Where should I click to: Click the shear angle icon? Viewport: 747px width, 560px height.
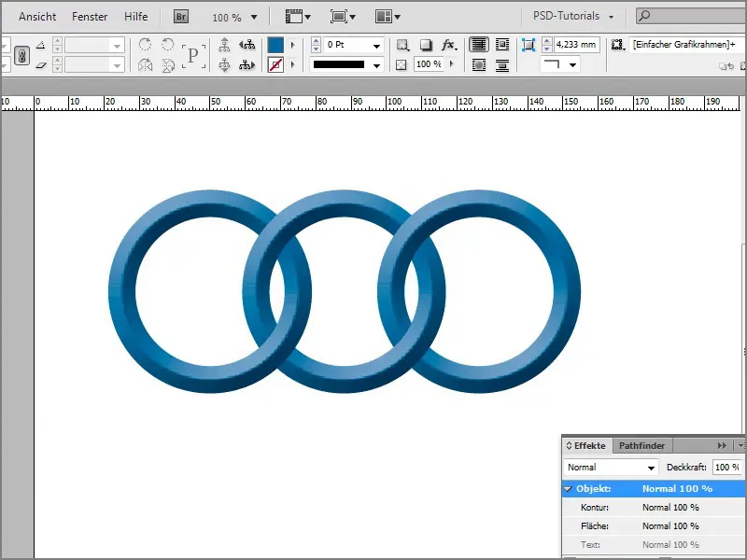(41, 64)
